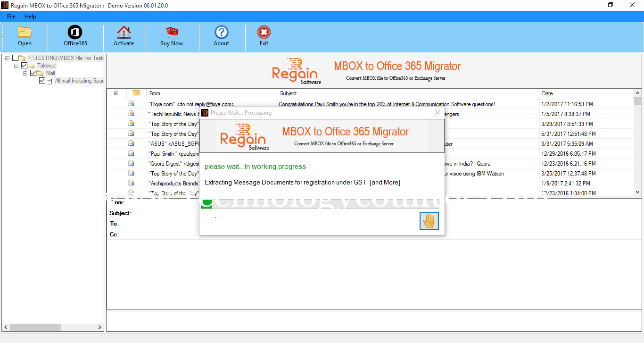Uncheck the Mail folder checkbox

(x=33, y=73)
